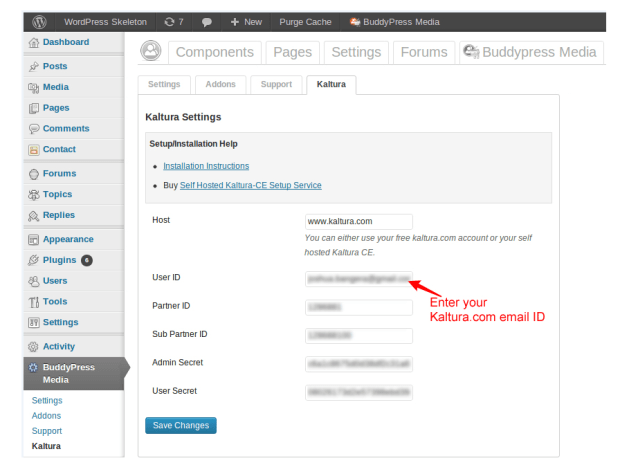Screen dimensions: 620x465
Task: Open Settings submenu under BuddyPress Media
Action: pos(47,401)
